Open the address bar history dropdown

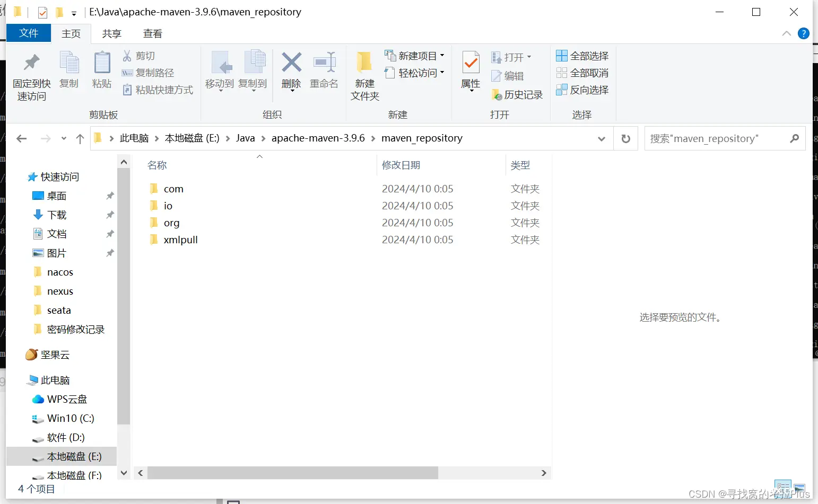click(601, 138)
